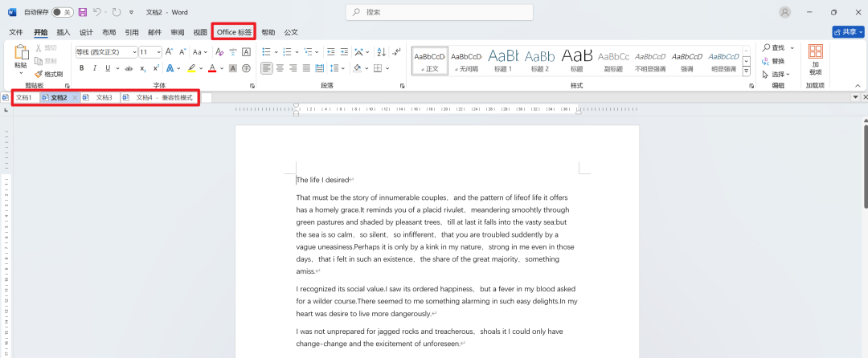Switch to the 文档3 document tab

pyautogui.click(x=100, y=98)
